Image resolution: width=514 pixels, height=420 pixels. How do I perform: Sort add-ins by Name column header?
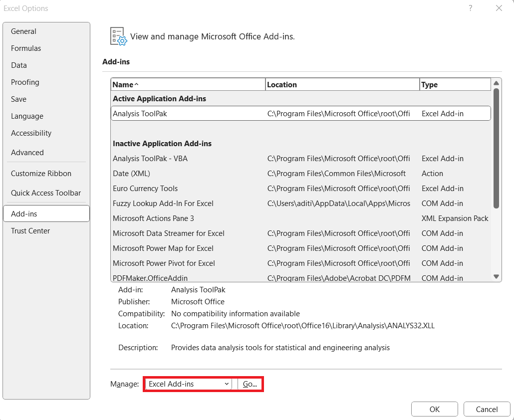tap(188, 84)
